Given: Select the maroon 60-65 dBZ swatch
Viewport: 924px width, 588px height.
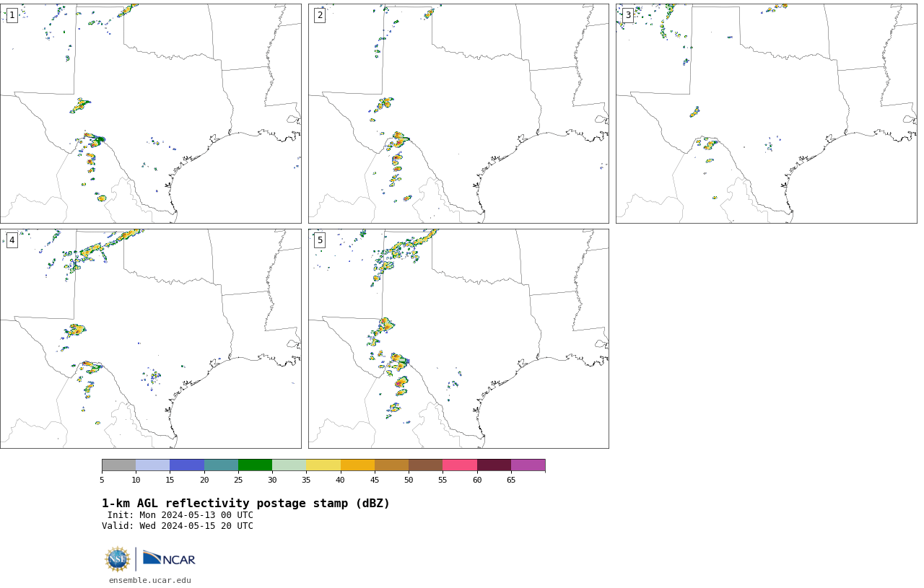Looking at the screenshot, I should click(x=494, y=465).
